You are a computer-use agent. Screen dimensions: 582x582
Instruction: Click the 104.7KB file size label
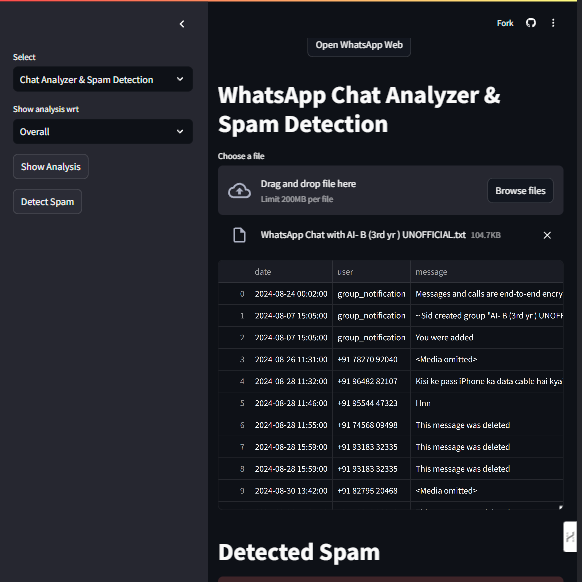coord(485,235)
